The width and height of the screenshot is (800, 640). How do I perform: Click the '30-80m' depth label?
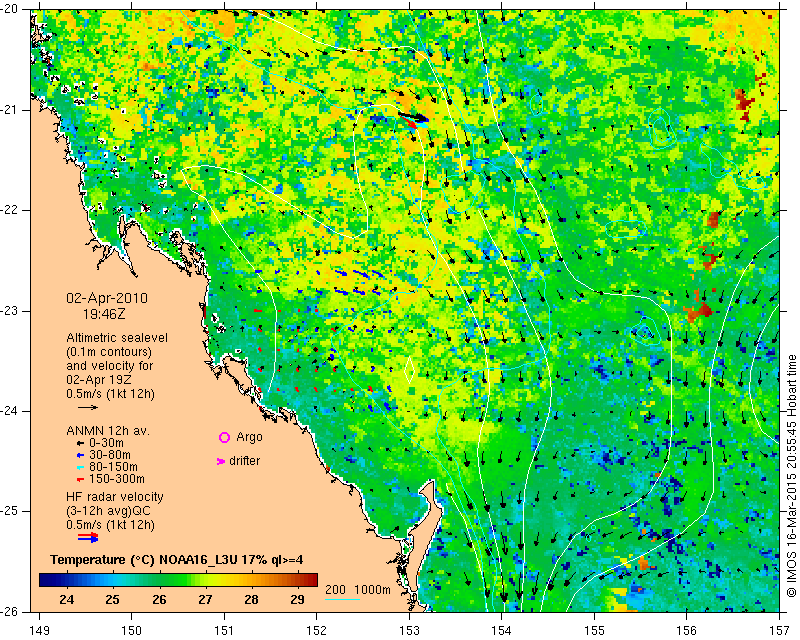110,455
